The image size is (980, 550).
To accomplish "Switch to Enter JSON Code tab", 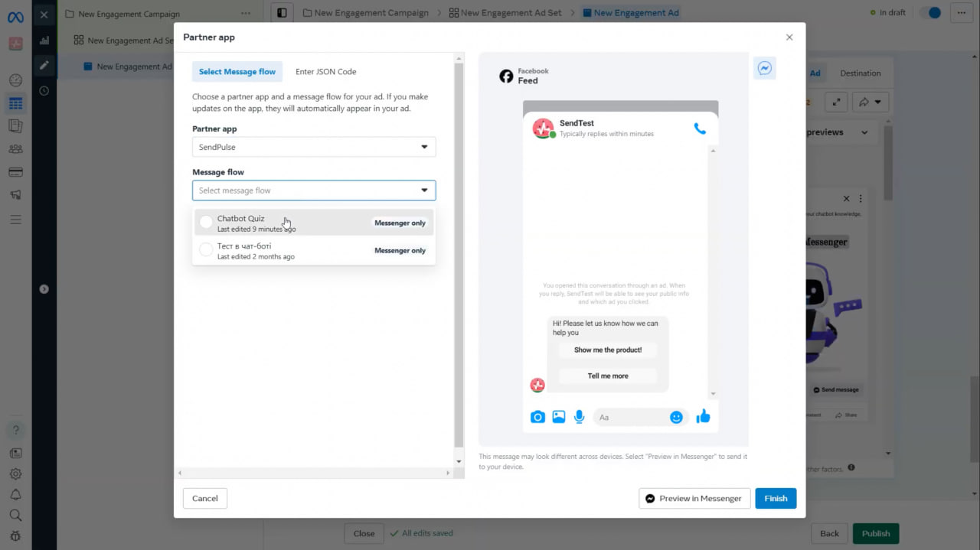I will pyautogui.click(x=326, y=72).
